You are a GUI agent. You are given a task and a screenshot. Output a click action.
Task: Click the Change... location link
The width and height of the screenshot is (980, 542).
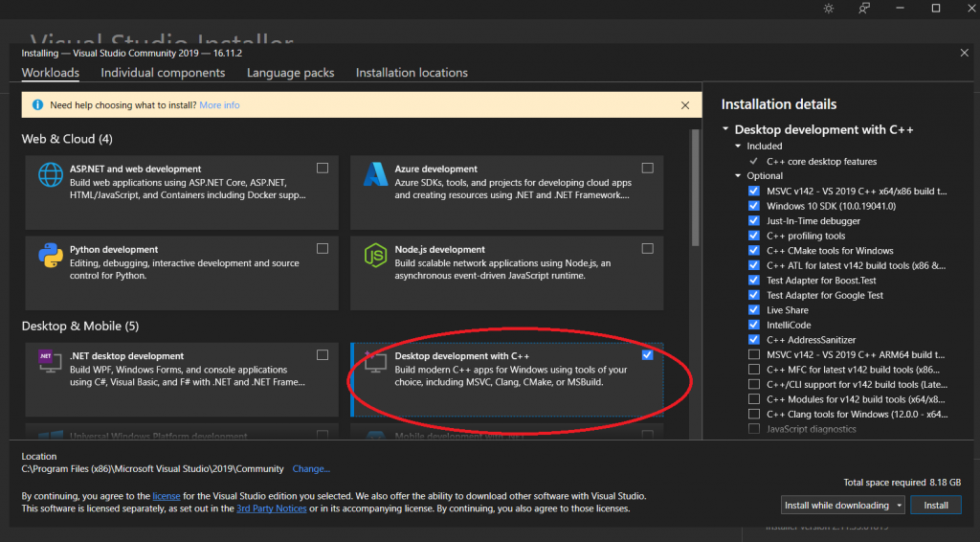[x=311, y=469]
